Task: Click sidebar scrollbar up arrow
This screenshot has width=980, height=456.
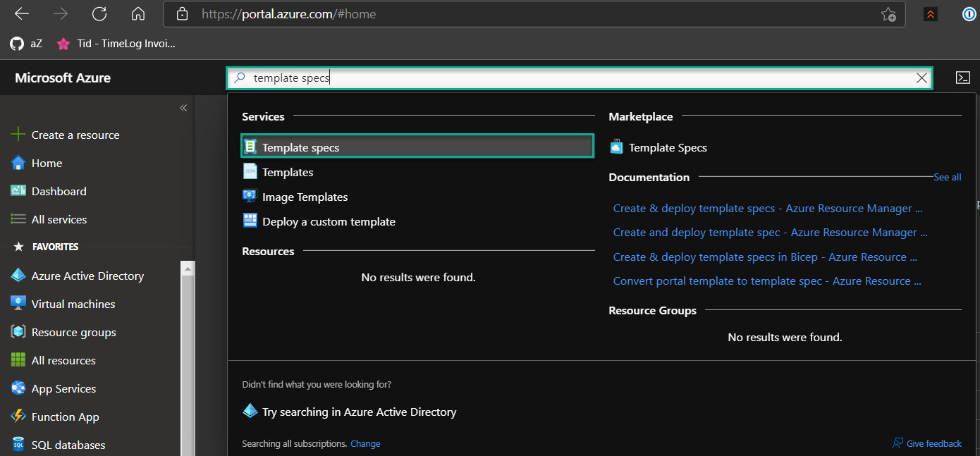Action: tap(187, 267)
